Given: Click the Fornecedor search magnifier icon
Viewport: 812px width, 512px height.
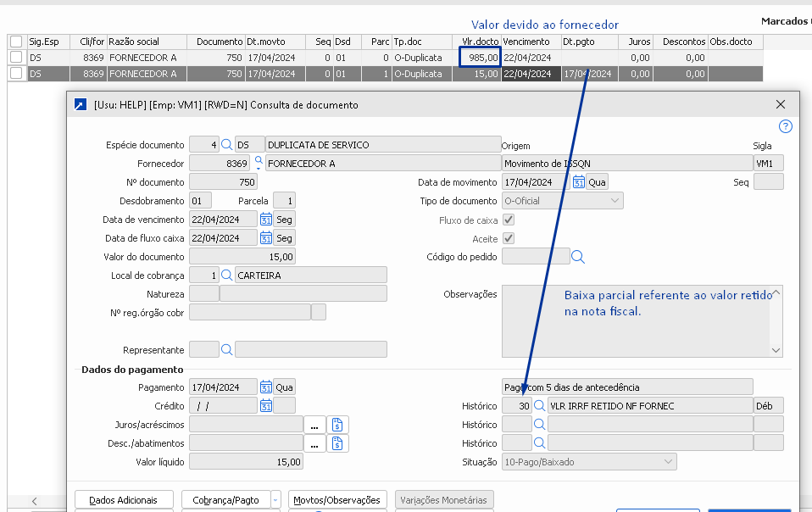Looking at the screenshot, I should click(x=258, y=162).
